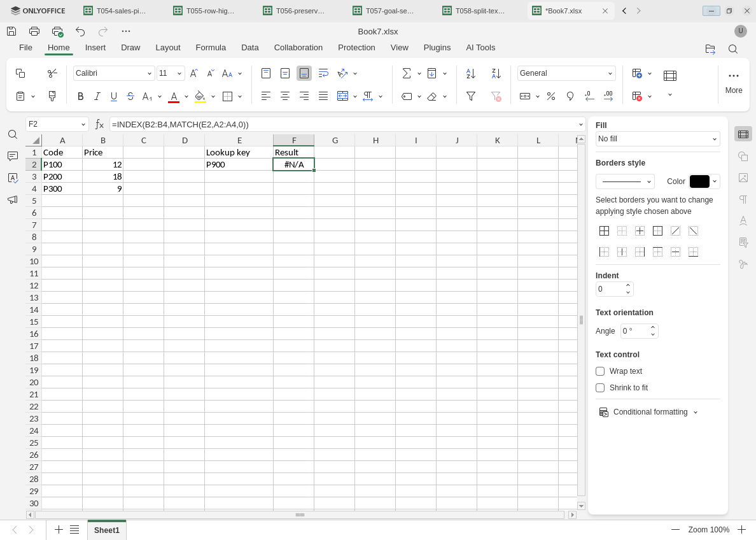The height and width of the screenshot is (540, 756).
Task: Click the Copy icon
Action: pyautogui.click(x=20, y=73)
